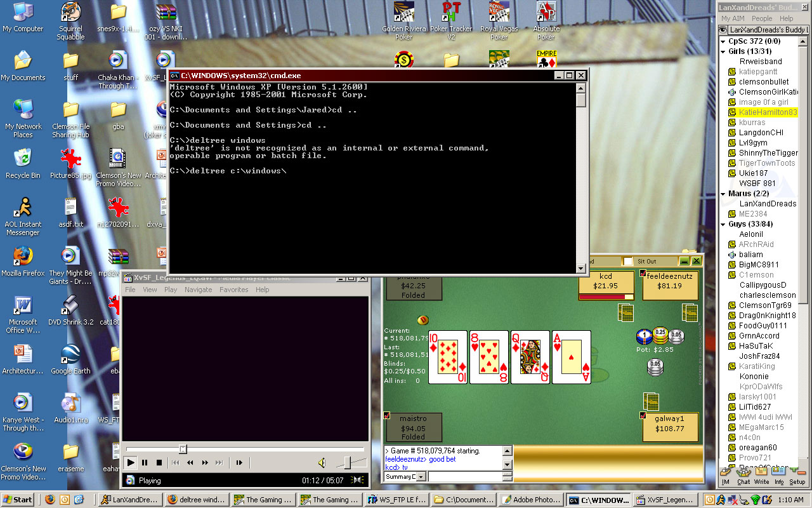Switch to WS_FTP LE taskbar button
The image size is (812, 508).
coord(398,500)
